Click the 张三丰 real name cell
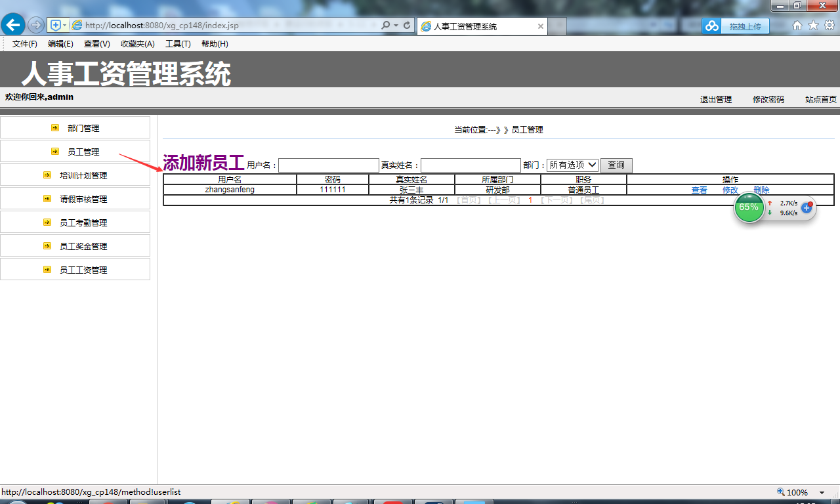This screenshot has height=504, width=840. coord(411,190)
